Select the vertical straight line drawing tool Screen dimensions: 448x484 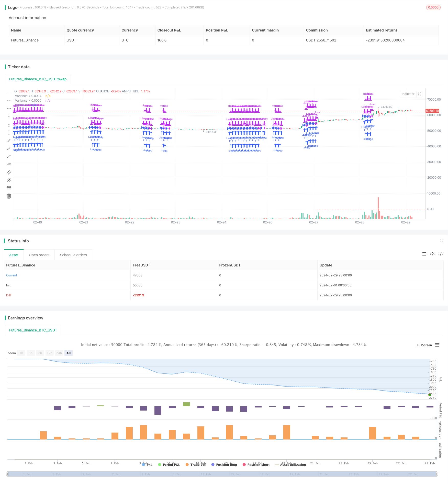pyautogui.click(x=9, y=117)
